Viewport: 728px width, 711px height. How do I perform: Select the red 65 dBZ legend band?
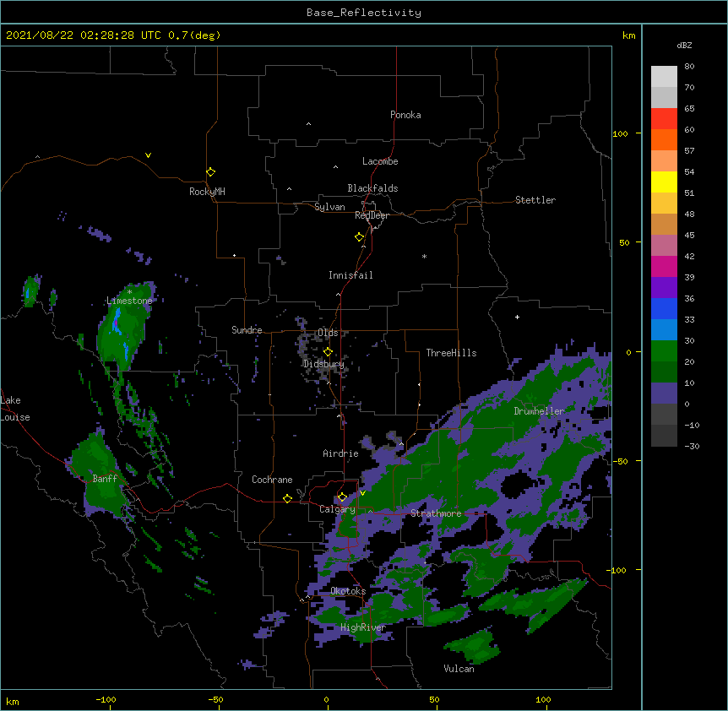point(664,119)
